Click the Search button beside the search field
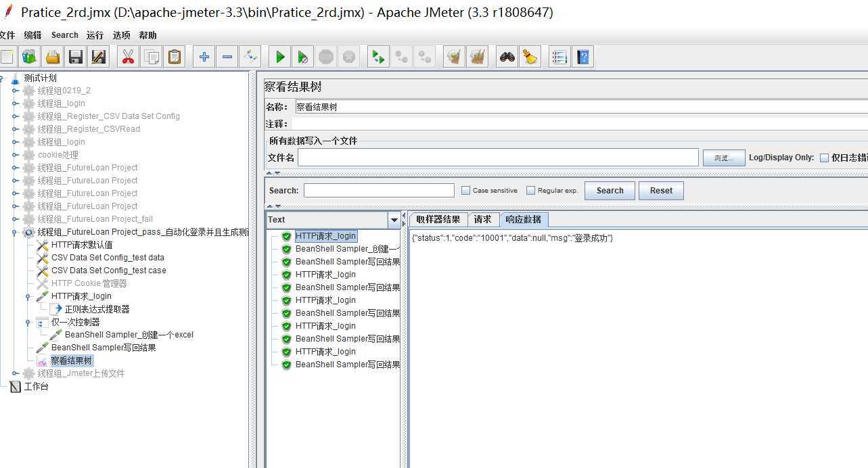Viewport: 868px width, 468px height. (x=610, y=191)
